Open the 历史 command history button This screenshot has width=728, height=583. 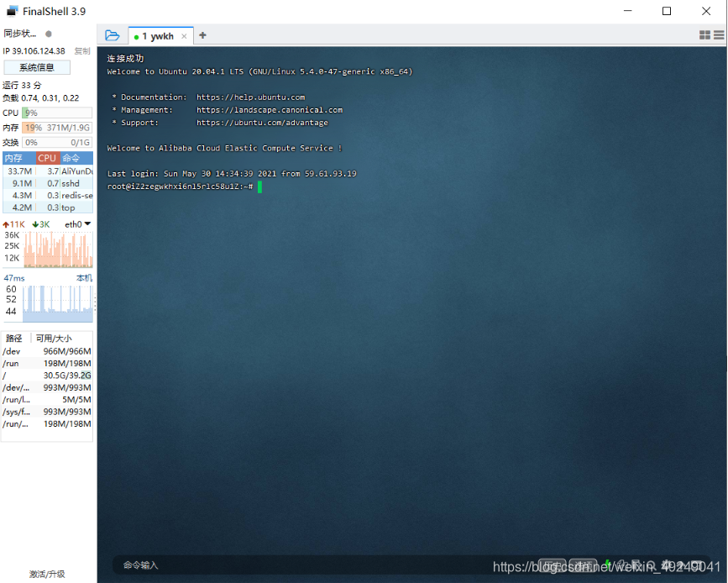click(552, 565)
